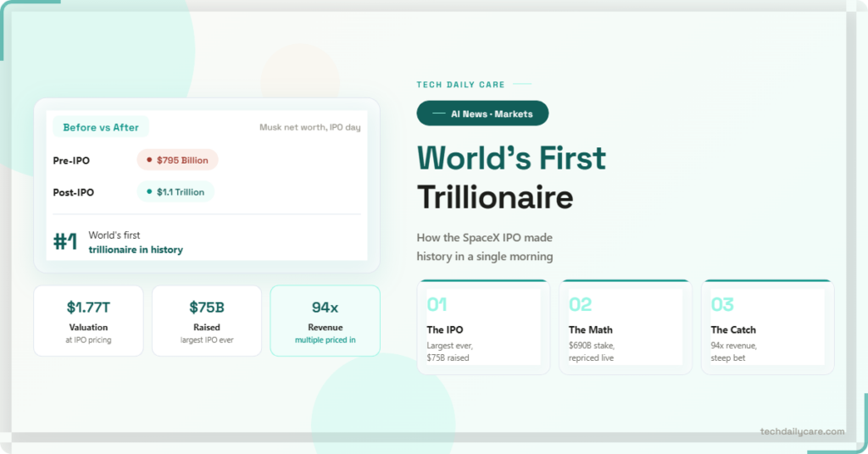Click the multiple priced in teal label
The width and height of the screenshot is (868, 454).
(x=325, y=340)
